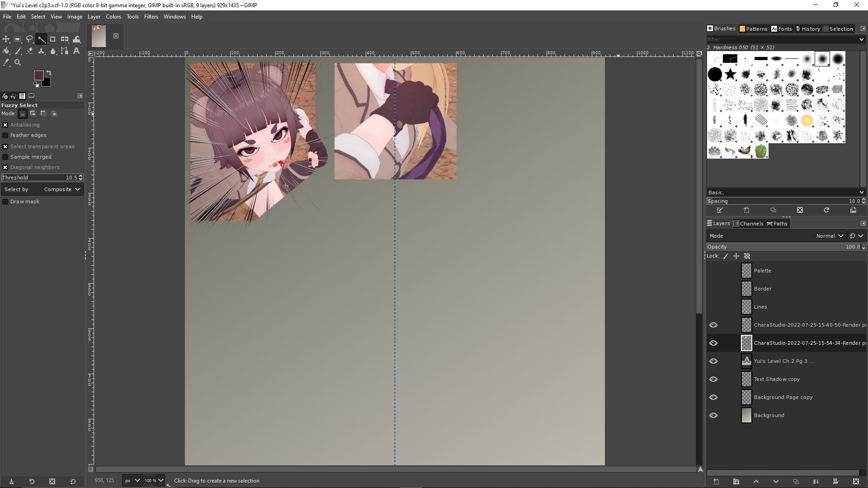Hide the Background Page copy layer
This screenshot has width=868, height=488.
[713, 397]
